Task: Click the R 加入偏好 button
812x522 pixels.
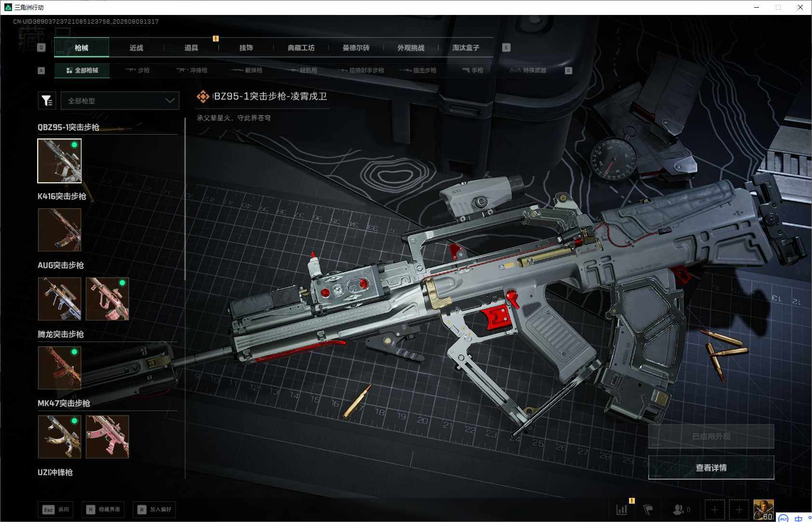Action: pyautogui.click(x=154, y=509)
